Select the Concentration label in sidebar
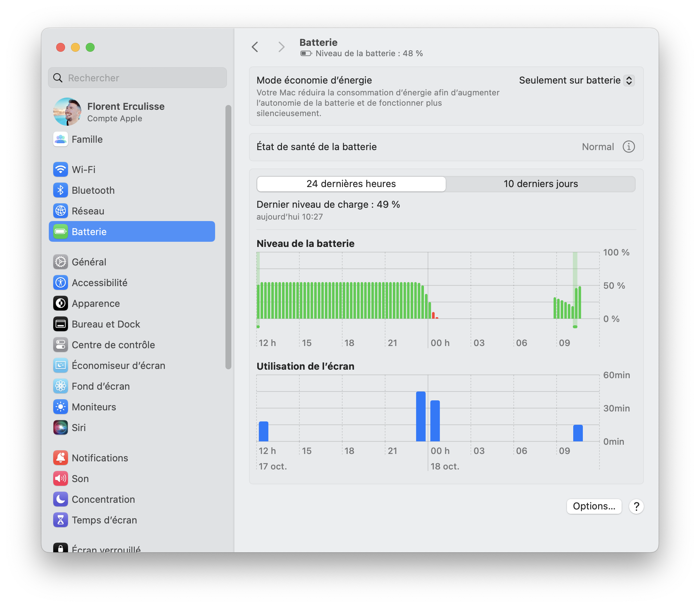The image size is (700, 607). pyautogui.click(x=103, y=499)
